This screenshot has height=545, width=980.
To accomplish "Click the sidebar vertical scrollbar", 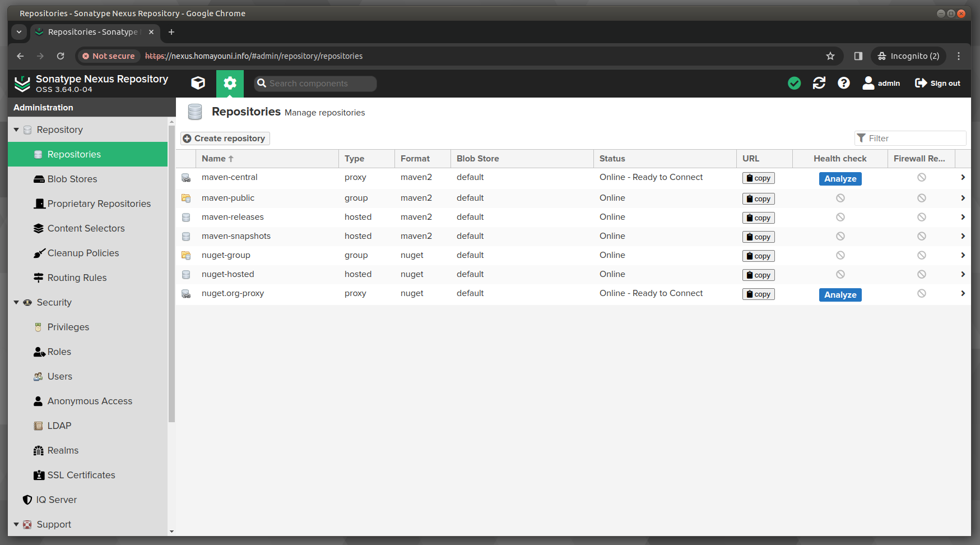I will click(x=171, y=274).
